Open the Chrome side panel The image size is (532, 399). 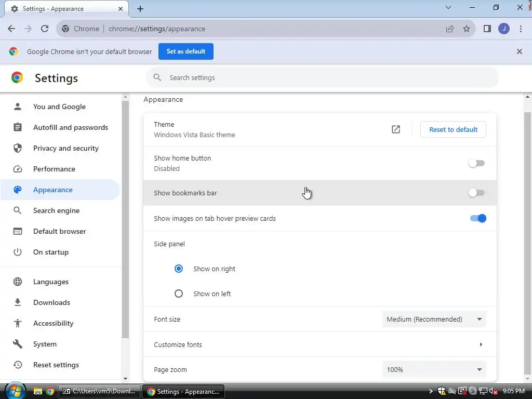487,29
